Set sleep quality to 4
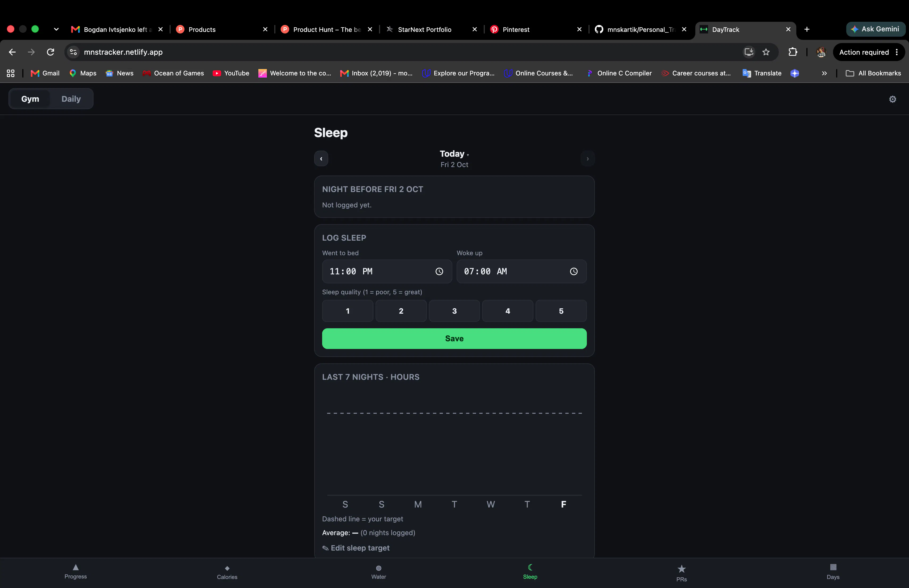 tap(508, 311)
